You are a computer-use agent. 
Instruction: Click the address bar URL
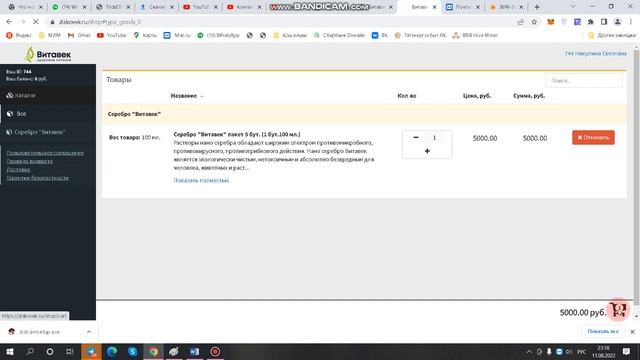[x=100, y=22]
